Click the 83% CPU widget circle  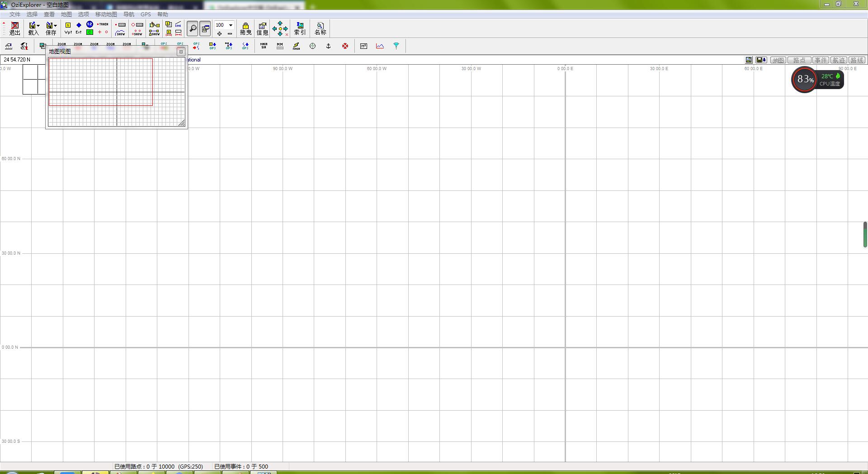point(804,80)
